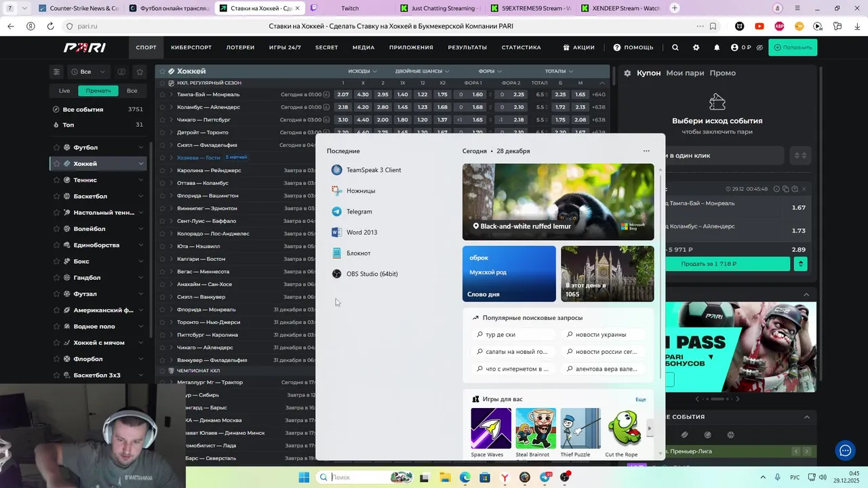This screenshot has width=868, height=488.
Task: Toggle favorites star filter in sidebar
Action: tap(140, 71)
